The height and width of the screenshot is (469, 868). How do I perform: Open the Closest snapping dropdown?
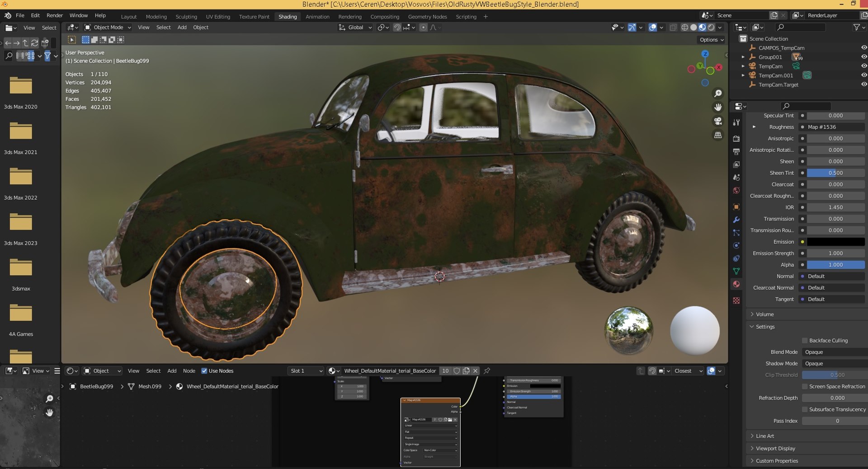point(688,371)
